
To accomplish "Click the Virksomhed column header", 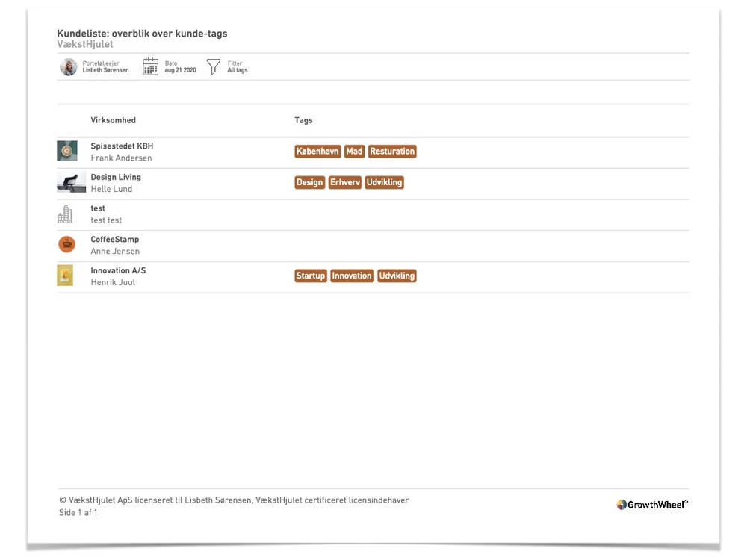I will pyautogui.click(x=114, y=120).
